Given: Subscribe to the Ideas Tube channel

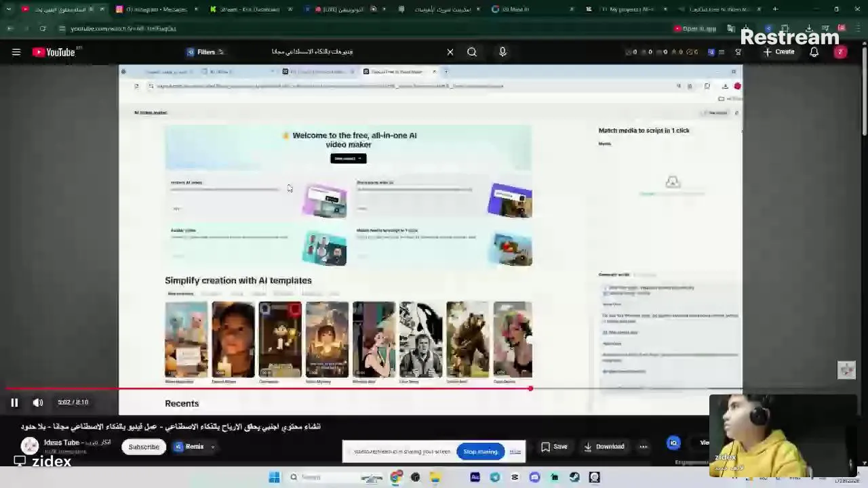Looking at the screenshot, I should (x=144, y=447).
